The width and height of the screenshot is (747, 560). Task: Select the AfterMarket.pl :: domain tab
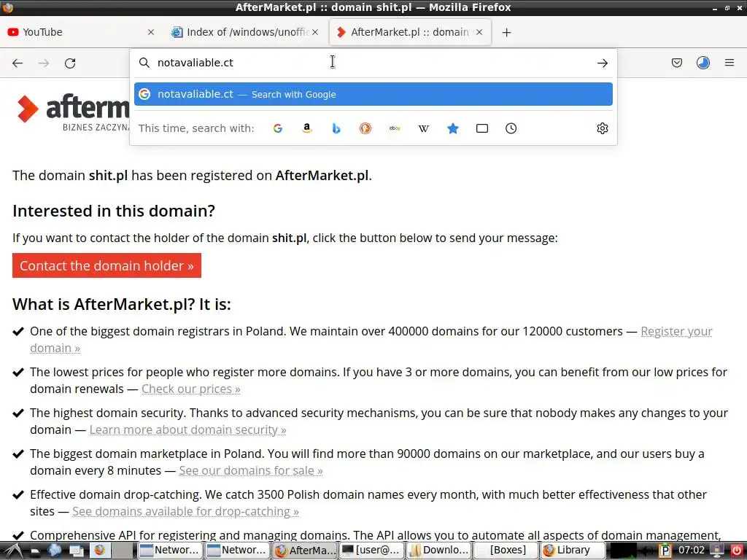(410, 32)
